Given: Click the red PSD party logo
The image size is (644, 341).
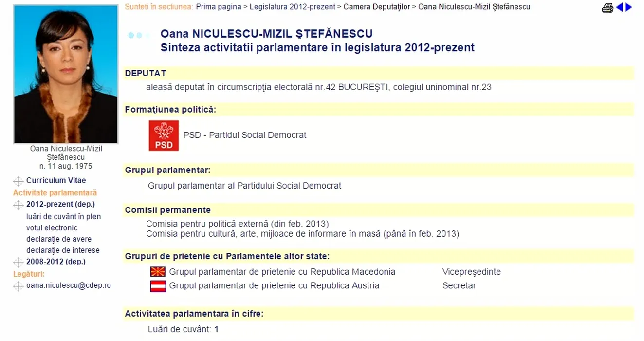Looking at the screenshot, I should 164,135.
